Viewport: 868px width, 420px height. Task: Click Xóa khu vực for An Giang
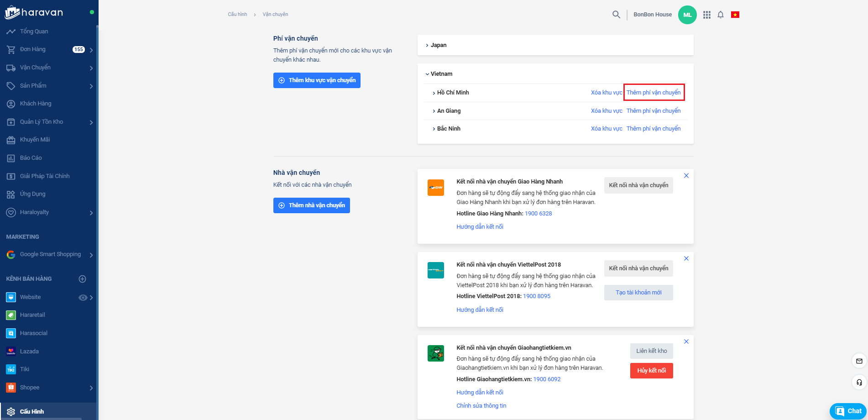pos(606,111)
